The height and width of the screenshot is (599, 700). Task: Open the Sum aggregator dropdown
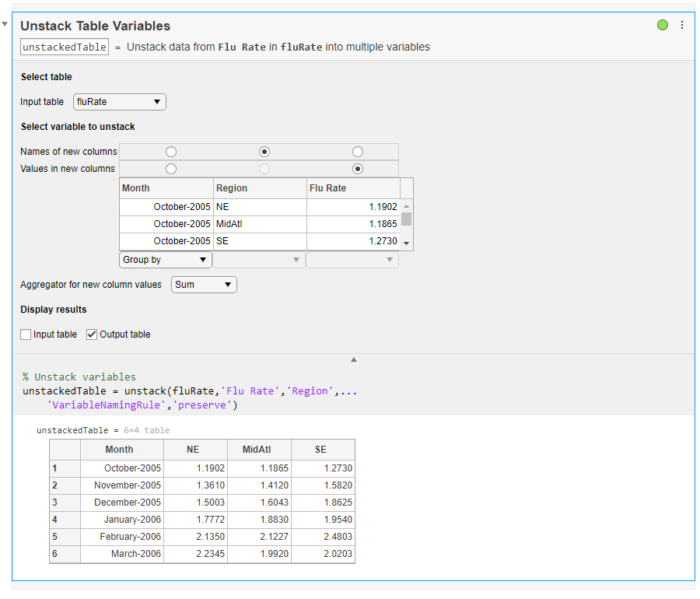click(204, 285)
